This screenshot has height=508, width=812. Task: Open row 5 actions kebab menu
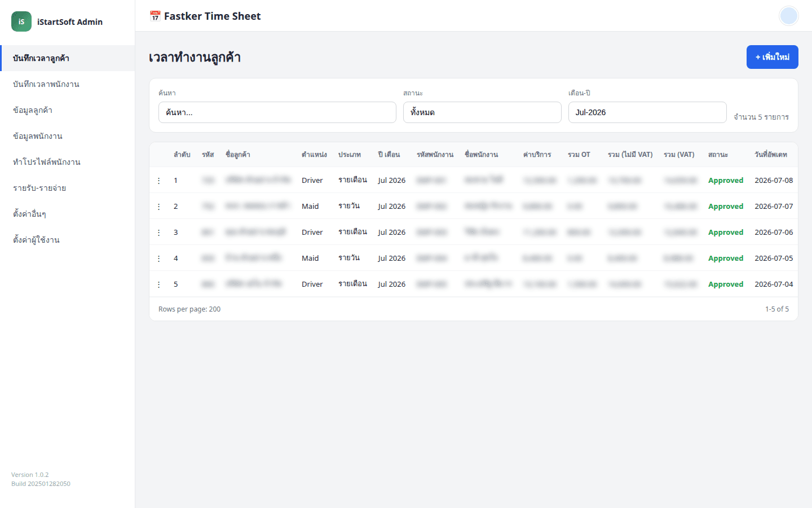coord(158,284)
